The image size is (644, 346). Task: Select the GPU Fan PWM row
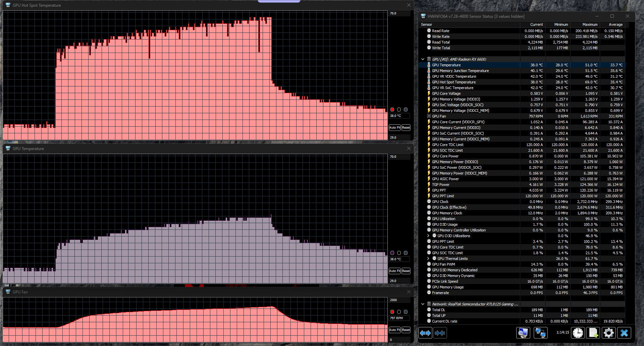[522, 264]
